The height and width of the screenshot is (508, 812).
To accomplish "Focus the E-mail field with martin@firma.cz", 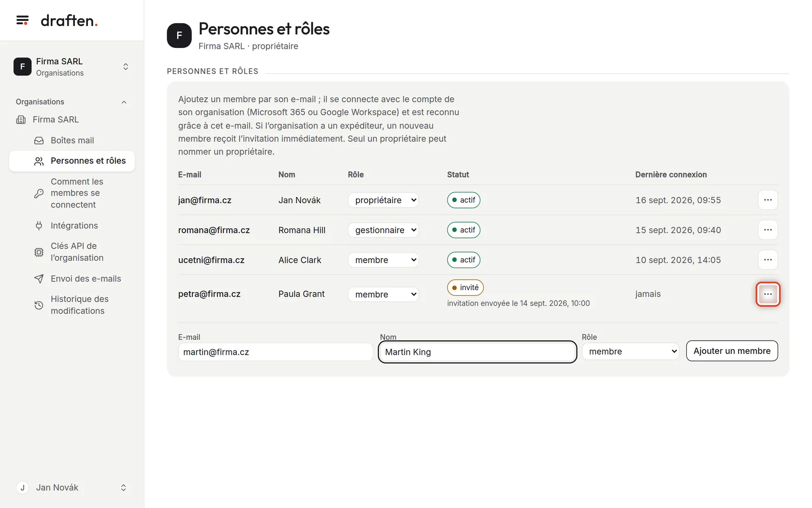I will [x=275, y=352].
